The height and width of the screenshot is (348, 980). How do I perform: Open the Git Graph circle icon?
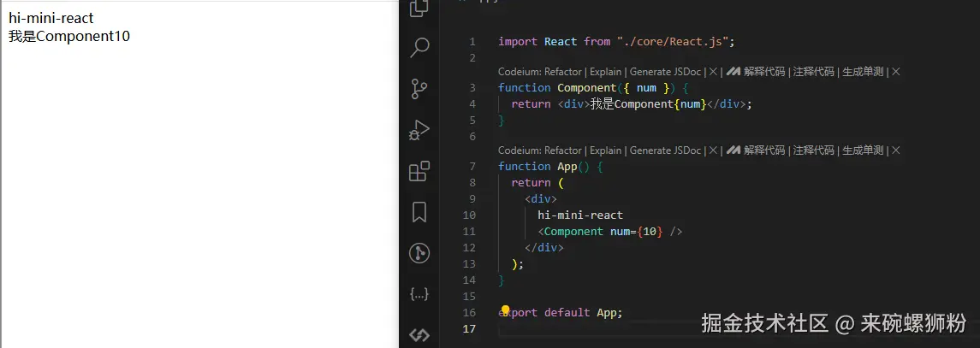(x=419, y=253)
